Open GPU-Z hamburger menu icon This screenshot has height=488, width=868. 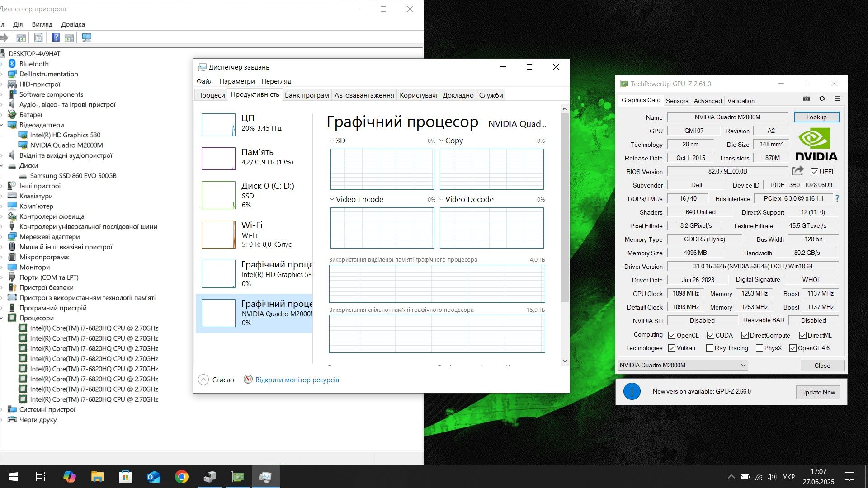point(837,99)
